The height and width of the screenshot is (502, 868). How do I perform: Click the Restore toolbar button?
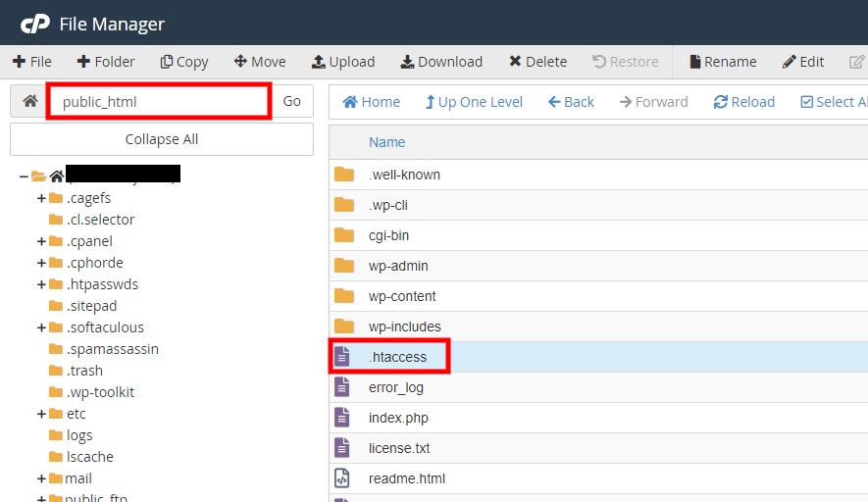coord(626,62)
